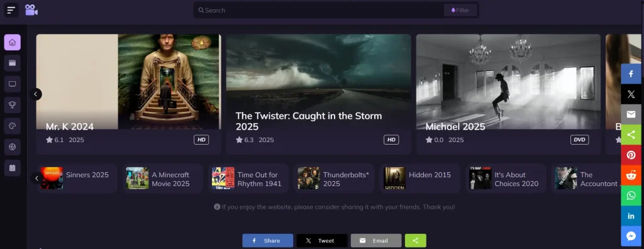Open the globe countries sidebar icon
This screenshot has height=249, width=644.
[x=13, y=147]
